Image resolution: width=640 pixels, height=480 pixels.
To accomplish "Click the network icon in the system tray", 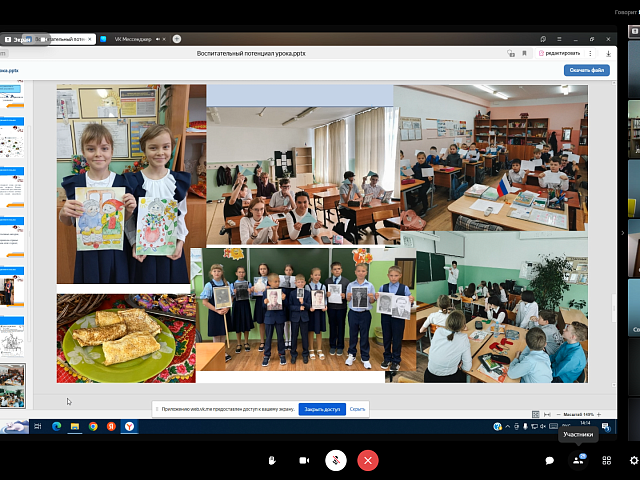I will pyautogui.click(x=534, y=427).
